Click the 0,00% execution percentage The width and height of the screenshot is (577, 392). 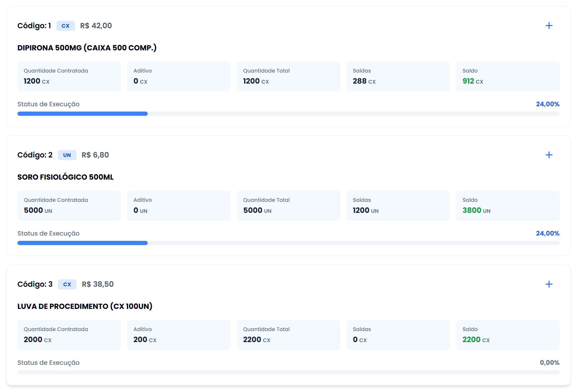point(550,363)
